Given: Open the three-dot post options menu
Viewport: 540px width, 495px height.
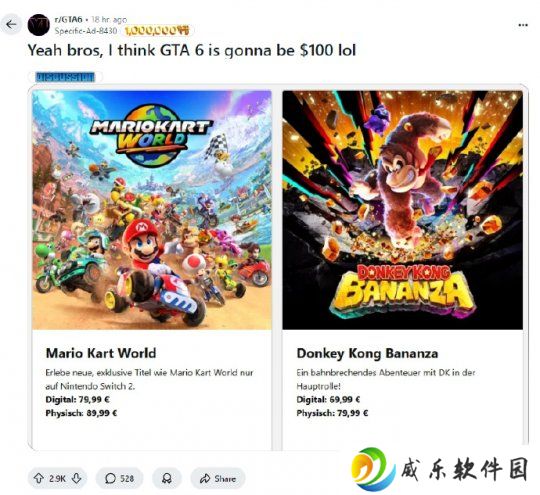Looking at the screenshot, I should (523, 25).
